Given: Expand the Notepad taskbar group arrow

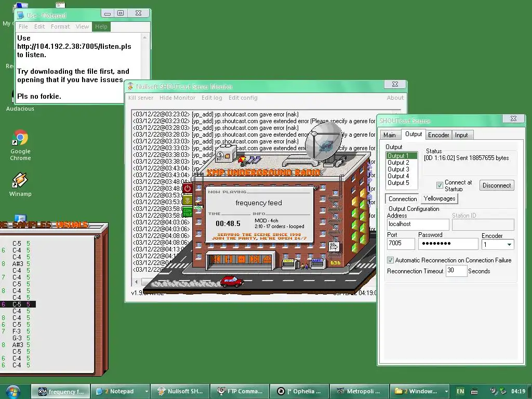Looking at the screenshot, I should (146, 392).
